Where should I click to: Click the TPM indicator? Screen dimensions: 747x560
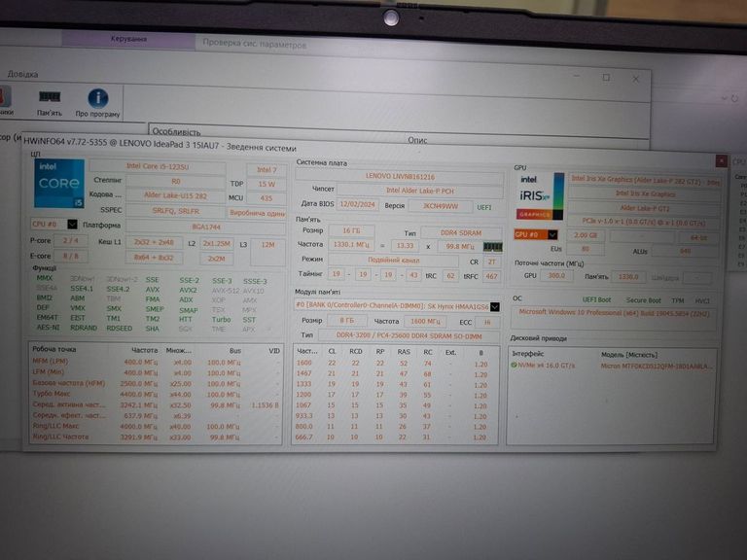pos(677,299)
